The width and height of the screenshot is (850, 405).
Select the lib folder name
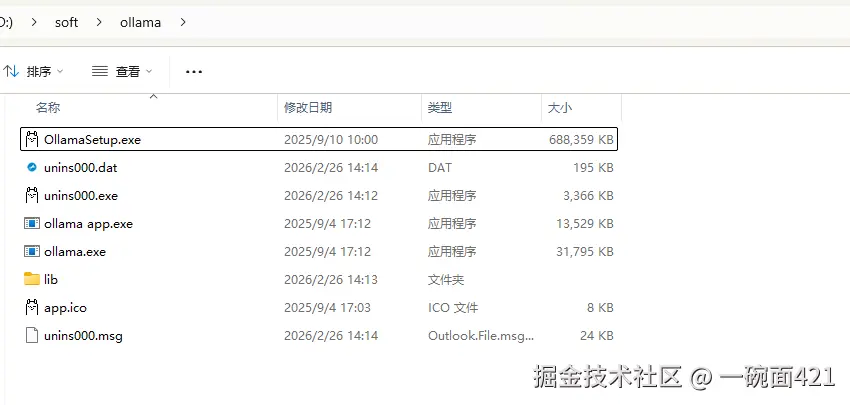(51, 279)
